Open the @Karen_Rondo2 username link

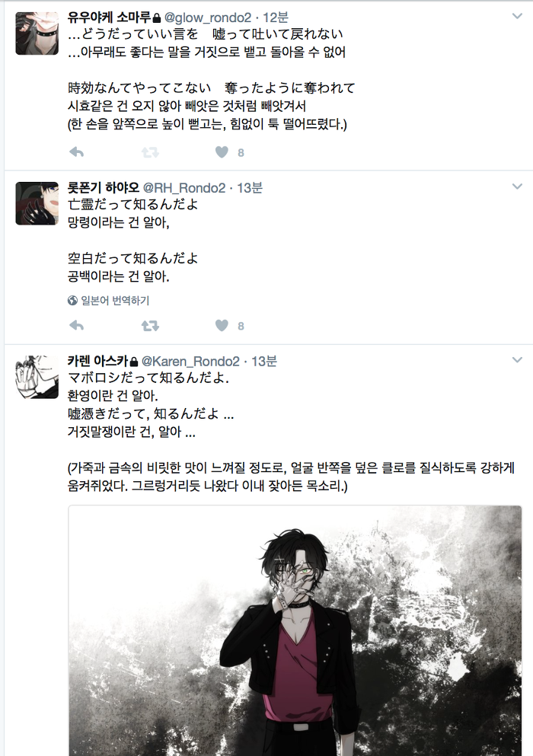point(190,362)
